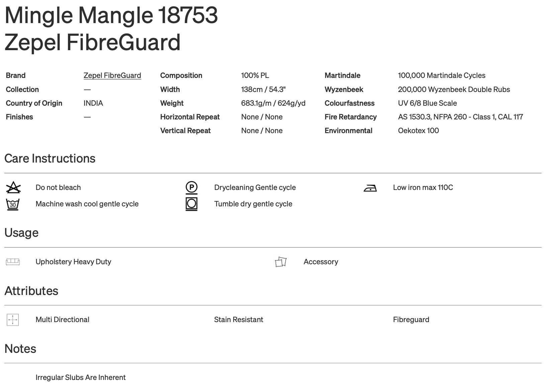Viewport: 546px width, 392px height.
Task: Click the accessory cushions icon
Action: pyautogui.click(x=281, y=262)
